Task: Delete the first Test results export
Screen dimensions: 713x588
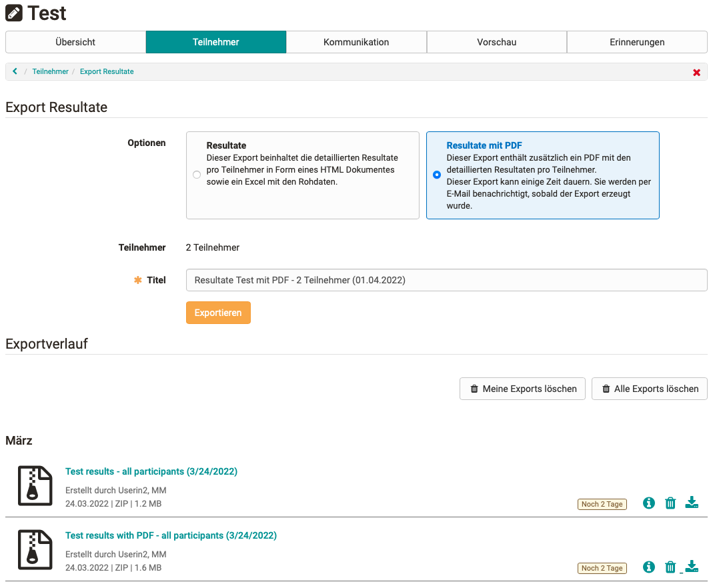Action: 670,503
